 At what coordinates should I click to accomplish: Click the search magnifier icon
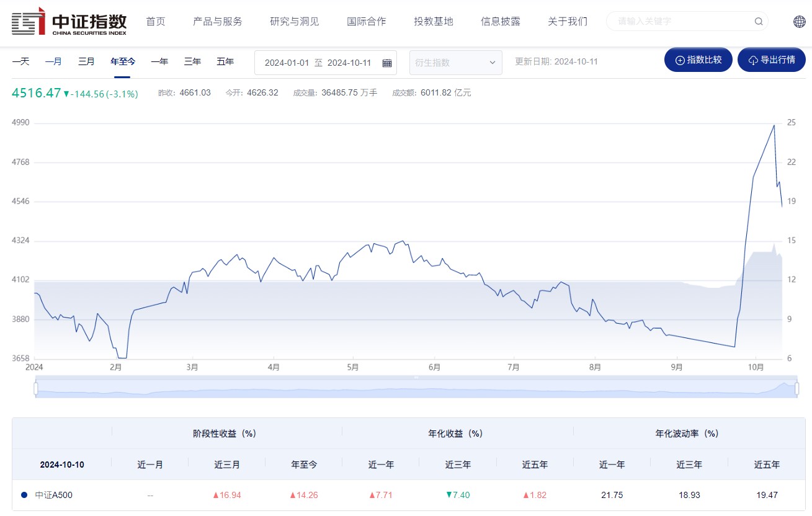(x=759, y=22)
